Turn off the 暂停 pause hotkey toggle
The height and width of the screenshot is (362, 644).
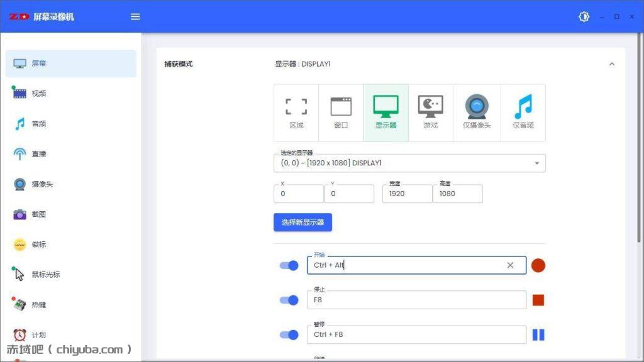[x=289, y=334]
